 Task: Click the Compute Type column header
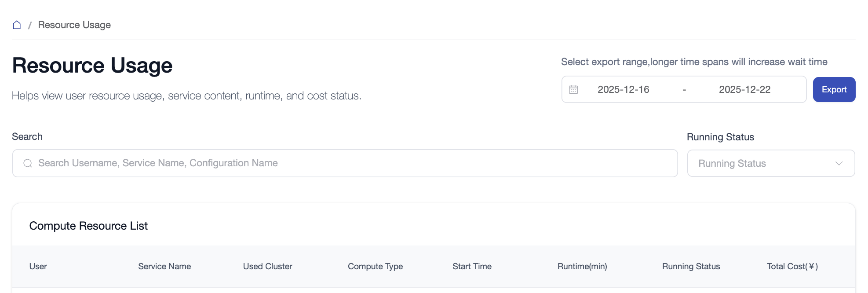click(x=375, y=267)
